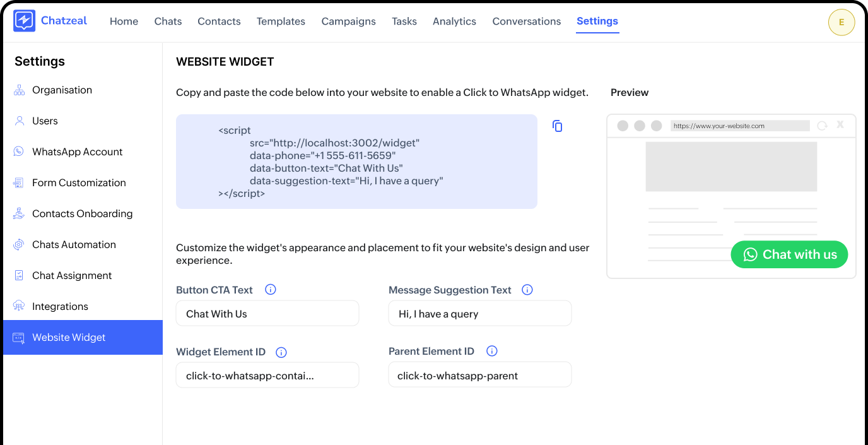Image resolution: width=868 pixels, height=445 pixels.
Task: Copy the widget script code
Action: [557, 126]
